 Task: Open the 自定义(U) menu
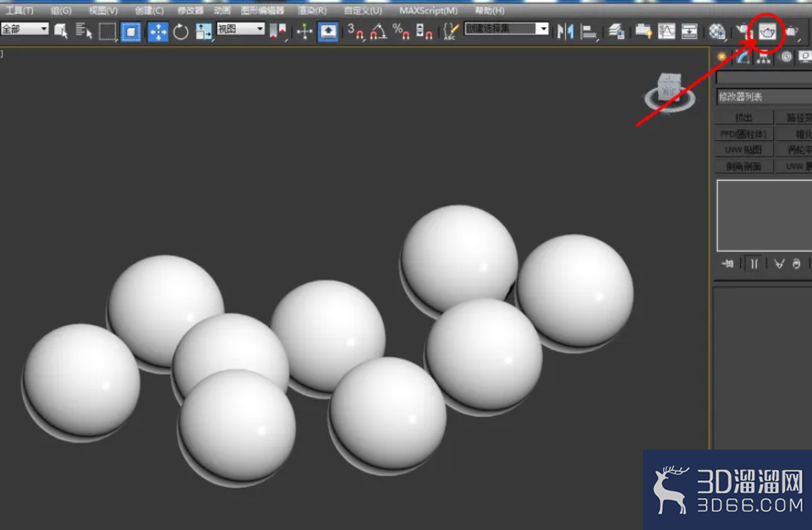(x=363, y=10)
